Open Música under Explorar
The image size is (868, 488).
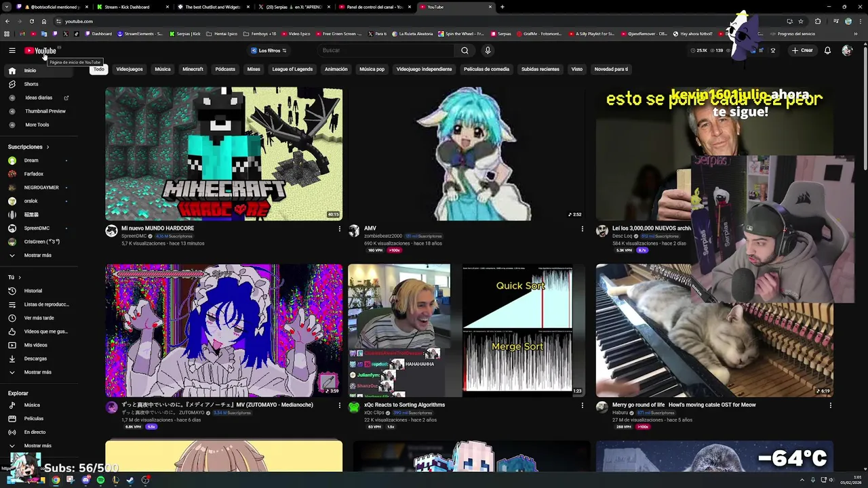(32, 405)
